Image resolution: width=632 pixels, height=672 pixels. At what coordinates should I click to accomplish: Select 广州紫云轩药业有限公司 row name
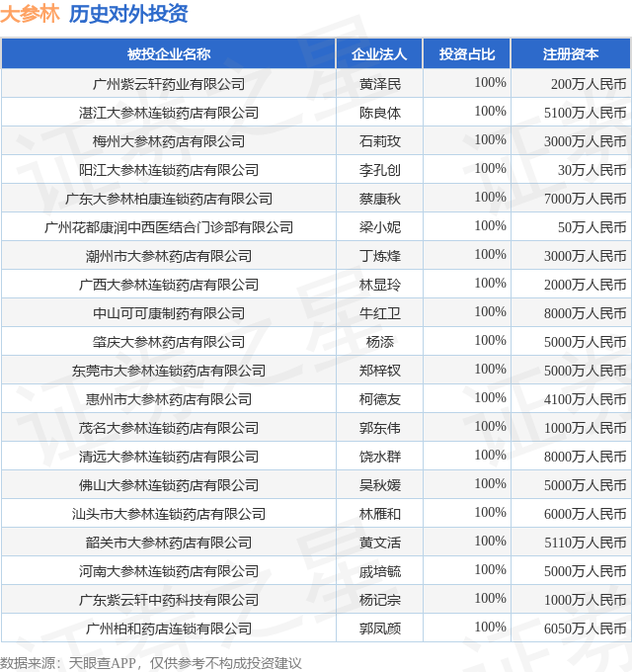point(169,84)
